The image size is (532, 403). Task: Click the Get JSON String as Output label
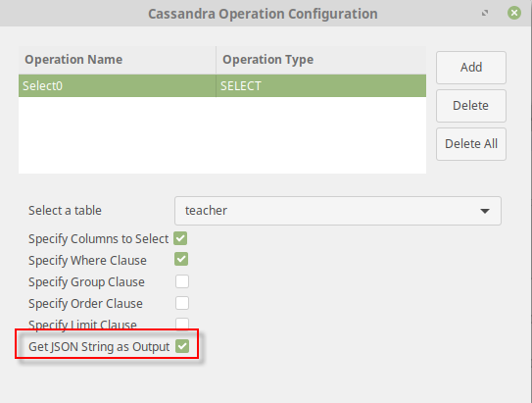tap(99, 347)
